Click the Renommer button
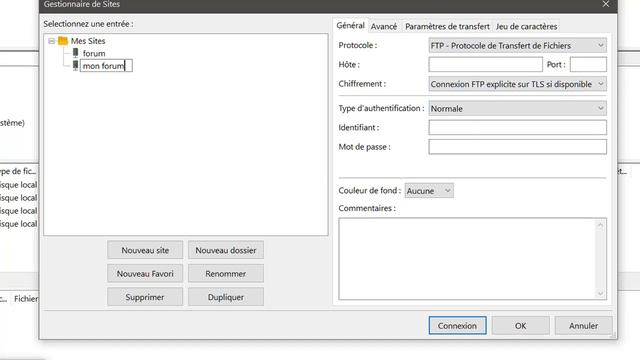The image size is (640, 360). point(226,273)
